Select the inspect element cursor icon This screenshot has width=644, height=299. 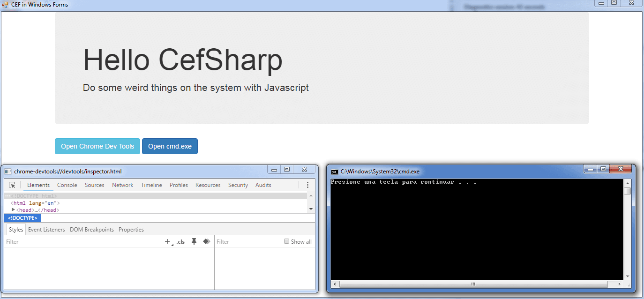(x=12, y=185)
